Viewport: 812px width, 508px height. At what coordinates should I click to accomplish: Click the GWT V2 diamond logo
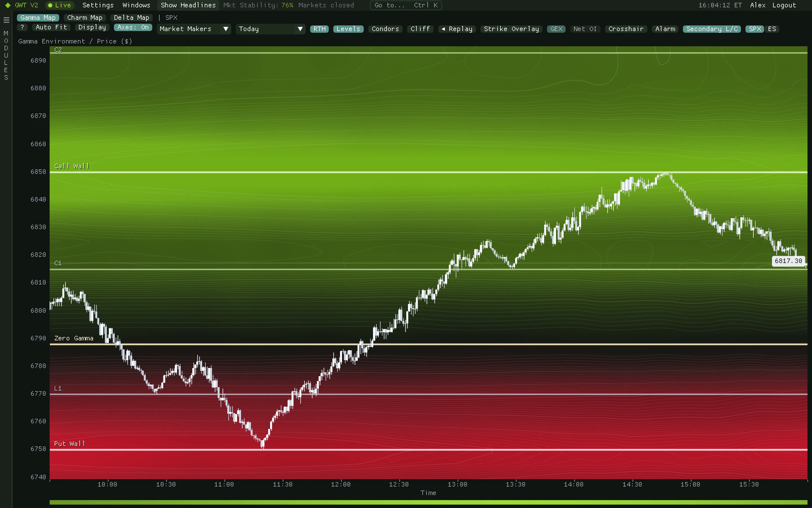[8, 5]
